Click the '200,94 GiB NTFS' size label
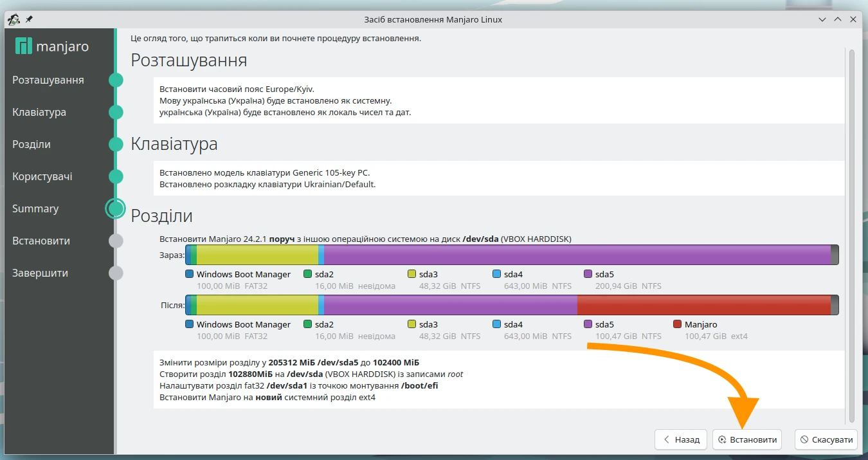Screen dimensions: 868x460 coord(628,286)
